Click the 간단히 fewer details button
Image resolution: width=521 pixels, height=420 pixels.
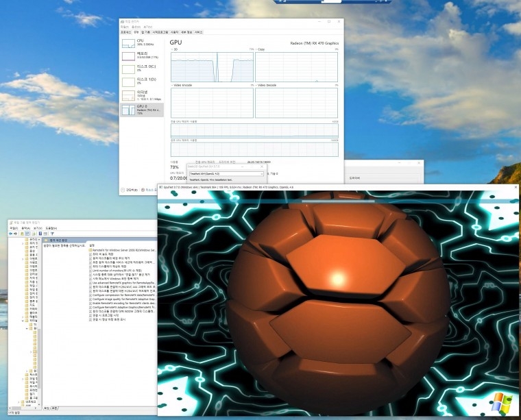pyautogui.click(x=129, y=190)
